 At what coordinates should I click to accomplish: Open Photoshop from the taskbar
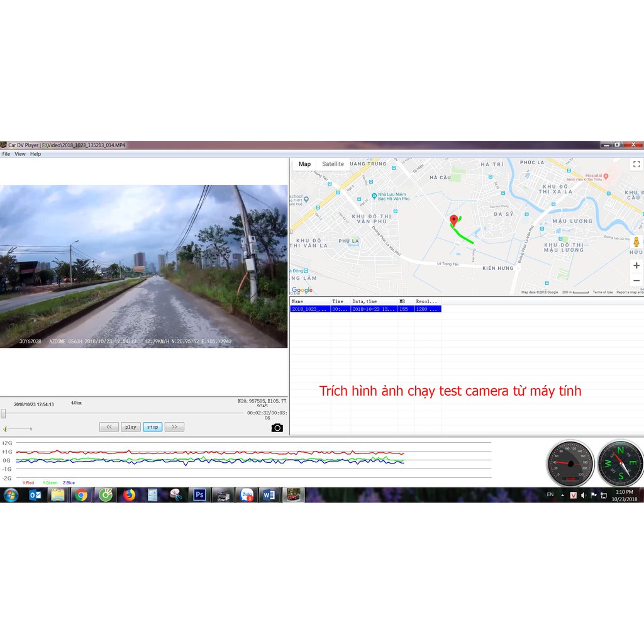(199, 495)
